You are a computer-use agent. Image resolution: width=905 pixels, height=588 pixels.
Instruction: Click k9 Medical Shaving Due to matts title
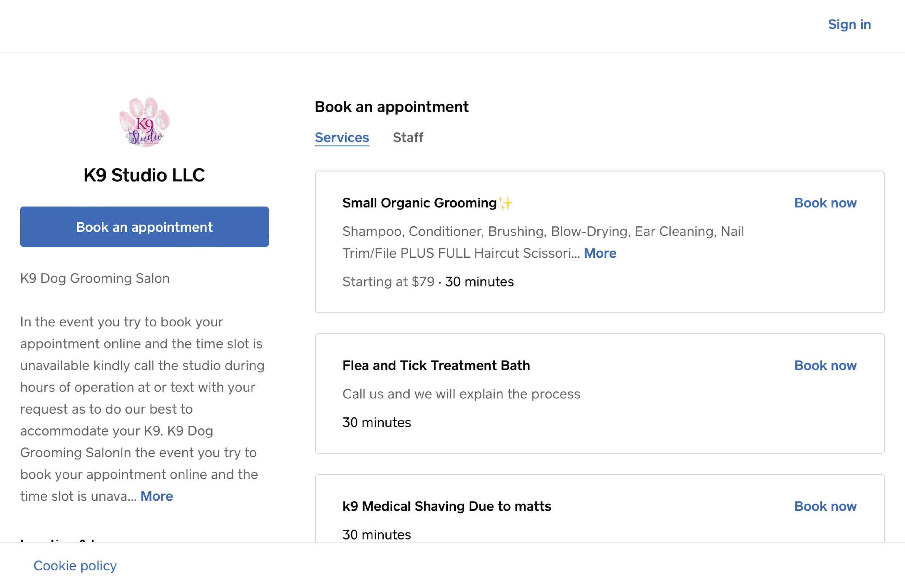446,506
